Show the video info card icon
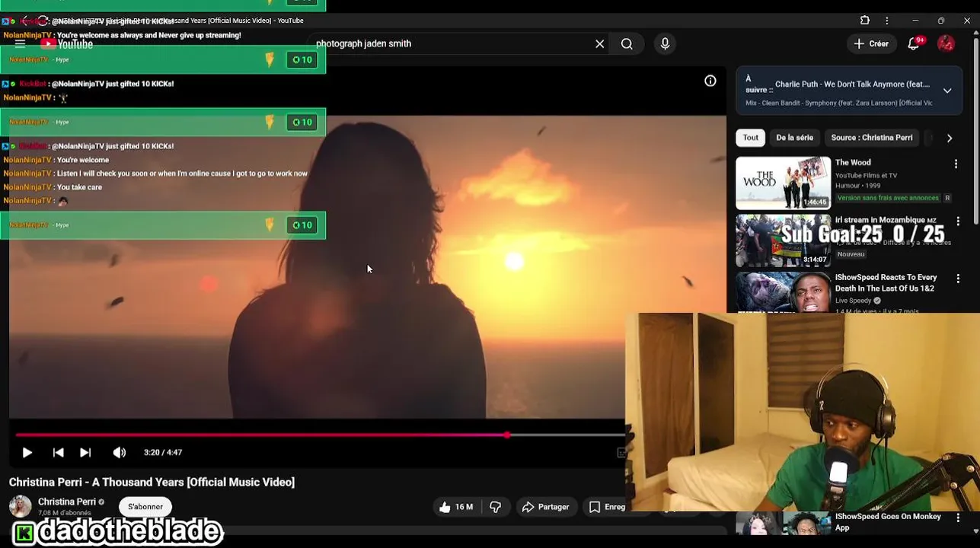This screenshot has height=548, width=980. click(x=710, y=81)
